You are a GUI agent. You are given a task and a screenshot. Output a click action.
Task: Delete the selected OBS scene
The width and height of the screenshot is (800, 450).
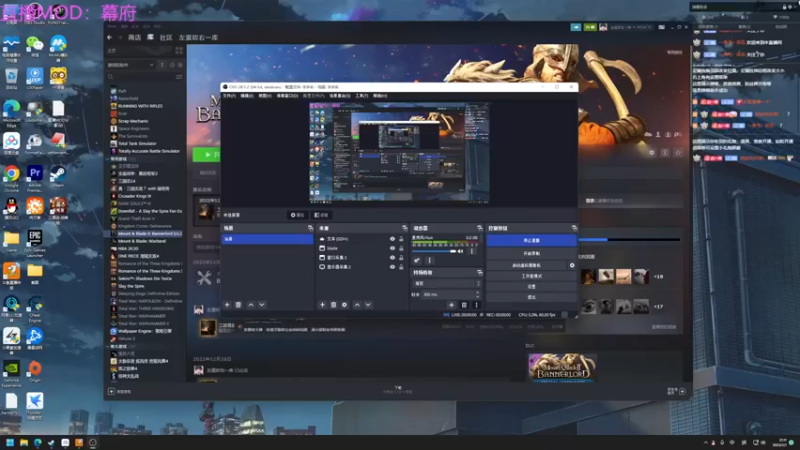[x=238, y=305]
